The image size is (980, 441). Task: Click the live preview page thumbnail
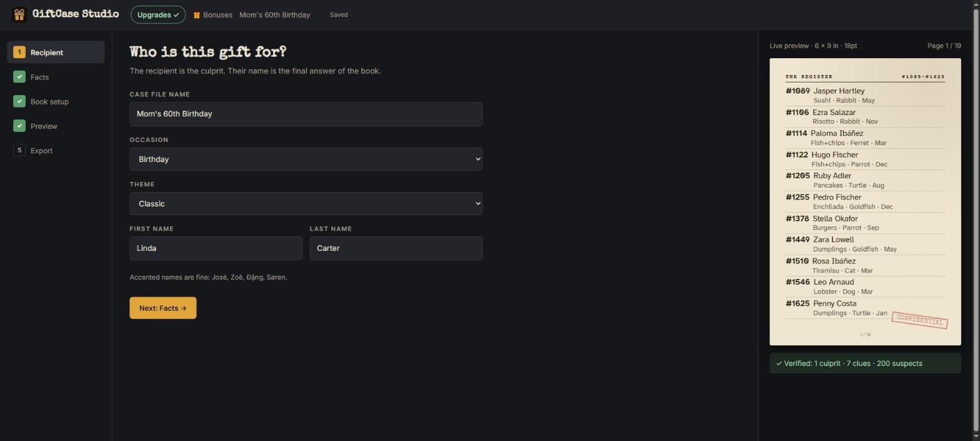pyautogui.click(x=865, y=201)
